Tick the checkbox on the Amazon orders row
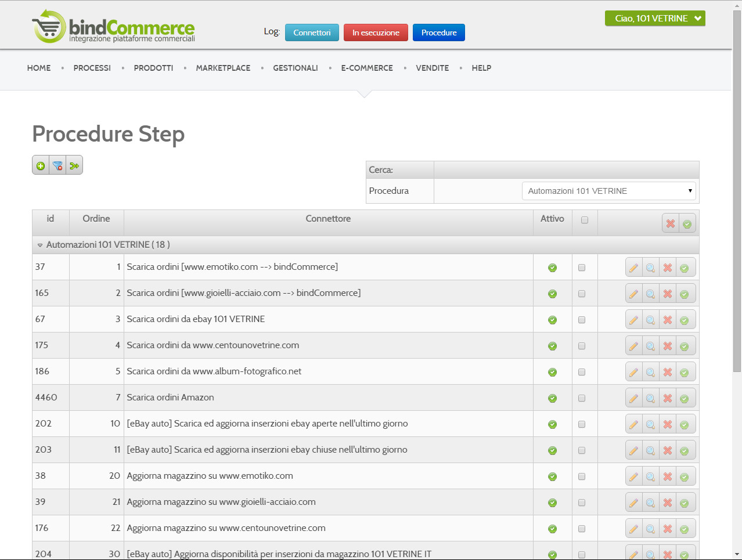The height and width of the screenshot is (560, 742). pyautogui.click(x=582, y=398)
